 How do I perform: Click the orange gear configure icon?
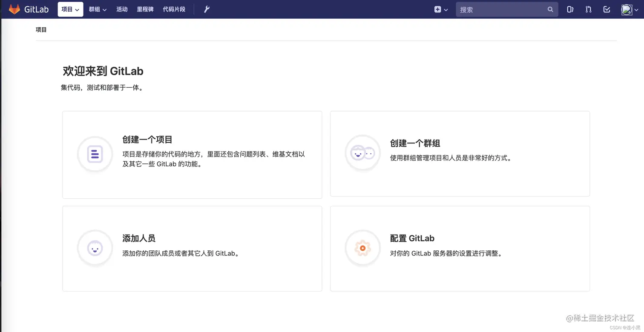click(362, 248)
